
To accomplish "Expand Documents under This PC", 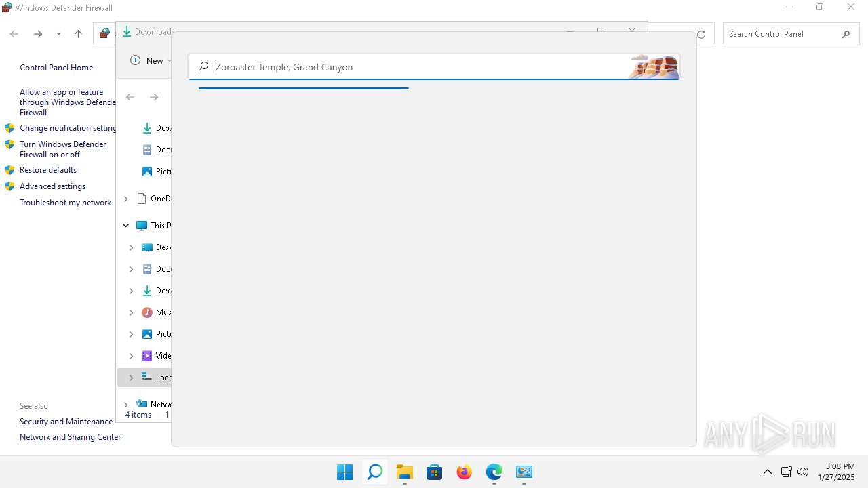I will [132, 269].
